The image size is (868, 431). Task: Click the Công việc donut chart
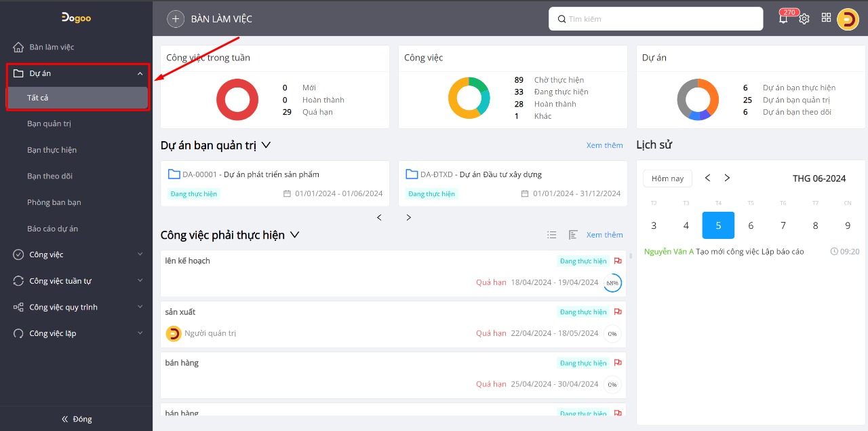[x=469, y=98]
